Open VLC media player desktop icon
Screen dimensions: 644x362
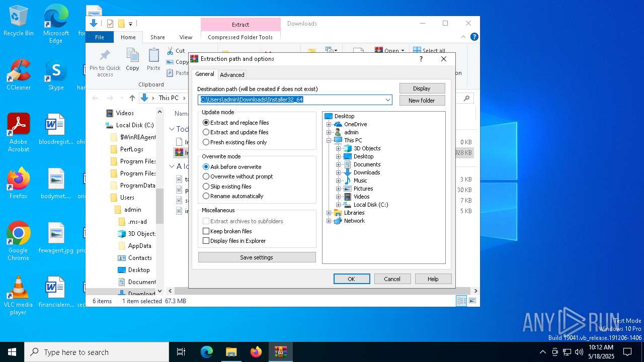click(19, 296)
